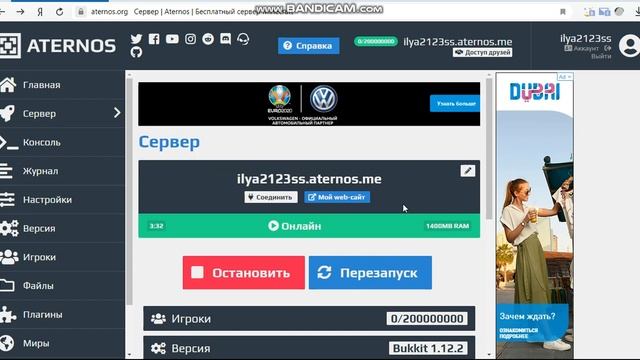640x360 pixels.
Task: Open the Aternos Facebook icon
Action: pos(154,39)
